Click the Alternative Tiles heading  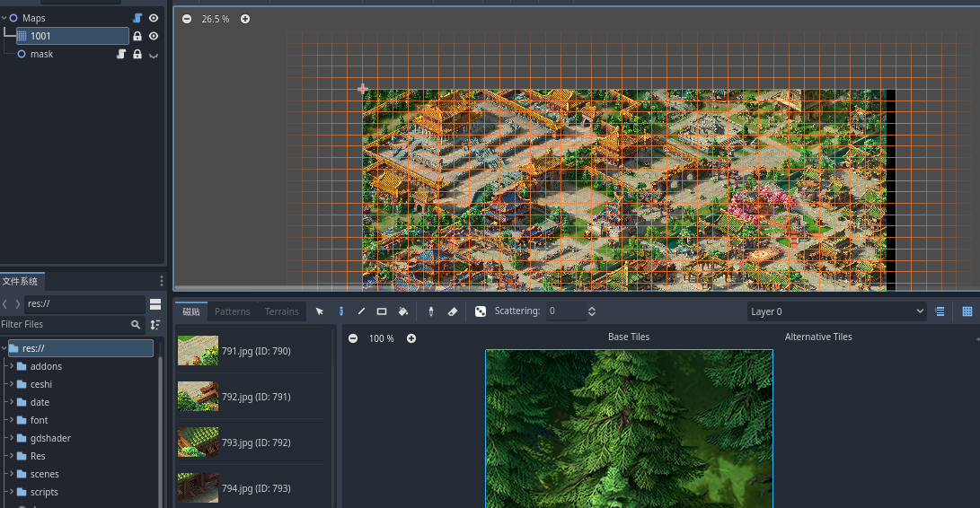point(818,337)
